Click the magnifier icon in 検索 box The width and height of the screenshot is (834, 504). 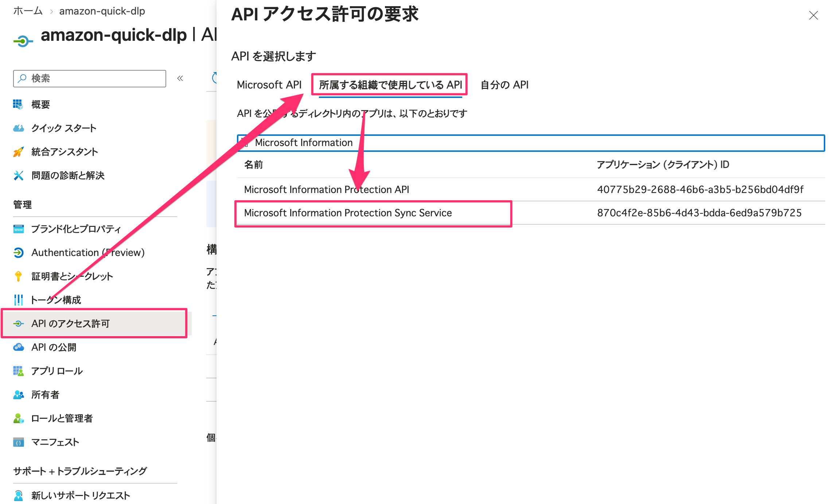(22, 78)
